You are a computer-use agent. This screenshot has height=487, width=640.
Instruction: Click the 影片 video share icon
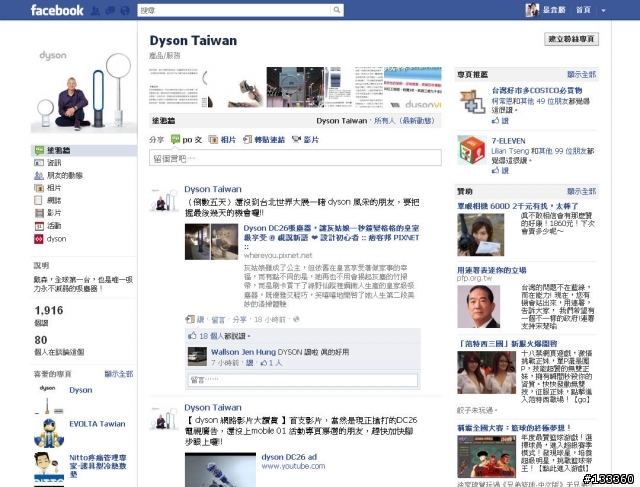(x=305, y=140)
